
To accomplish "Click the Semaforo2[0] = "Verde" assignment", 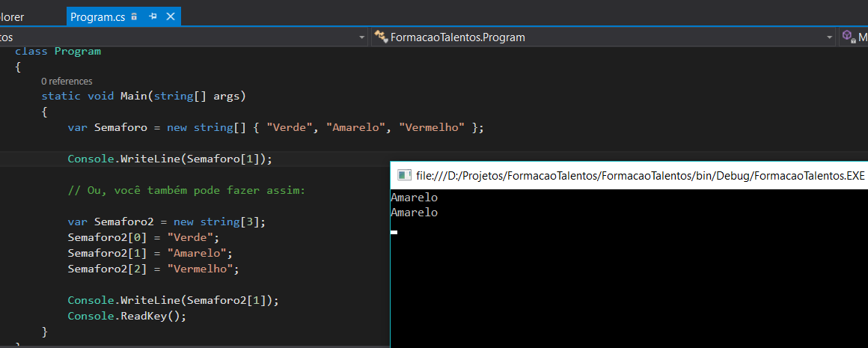I will click(x=144, y=238).
